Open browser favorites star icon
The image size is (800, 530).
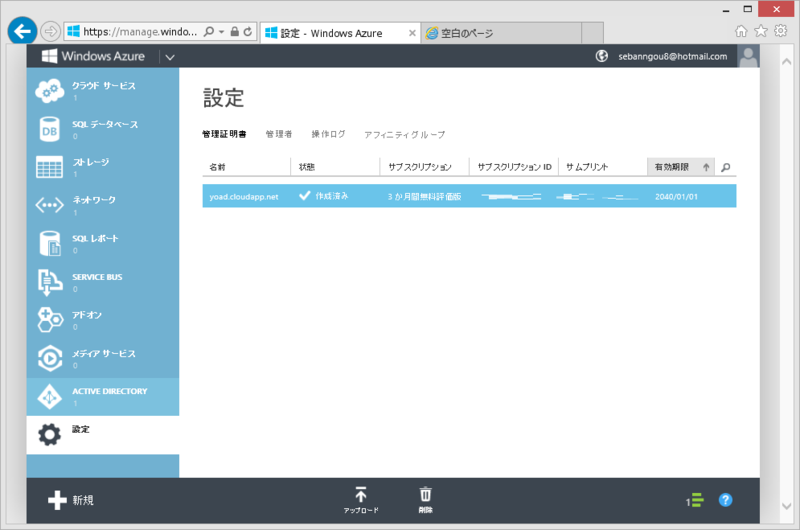point(761,31)
